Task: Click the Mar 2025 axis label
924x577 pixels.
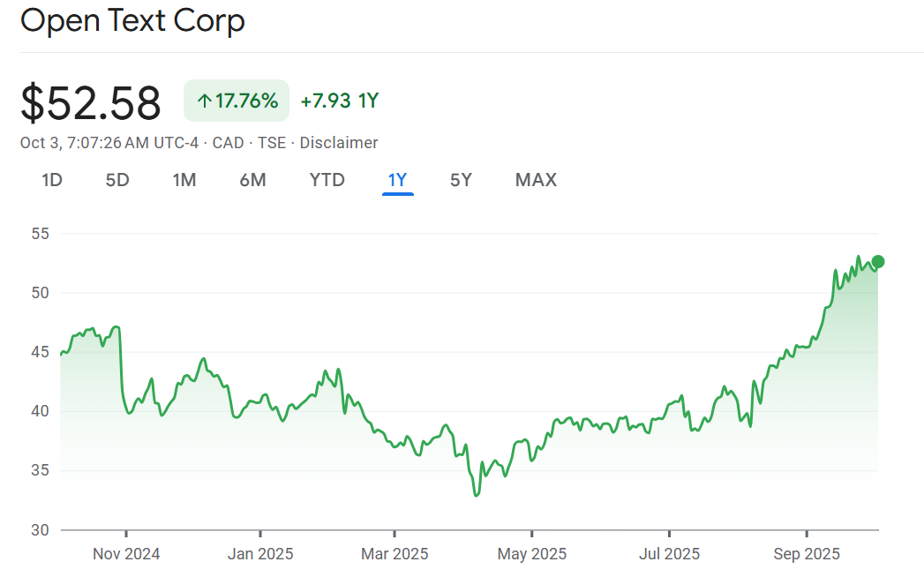Action: (394, 554)
